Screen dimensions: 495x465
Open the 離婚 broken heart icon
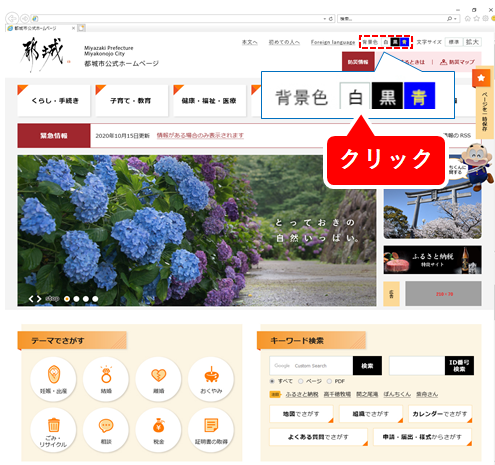coord(159,379)
